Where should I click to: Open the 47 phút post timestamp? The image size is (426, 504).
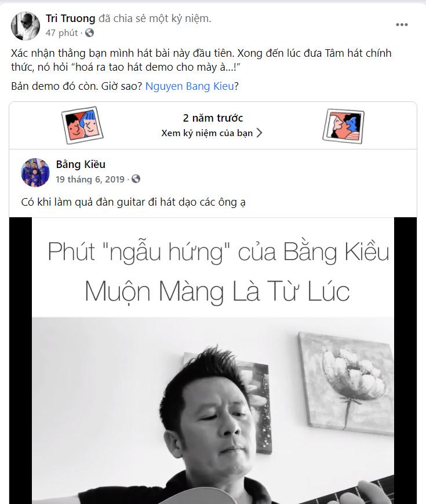62,33
